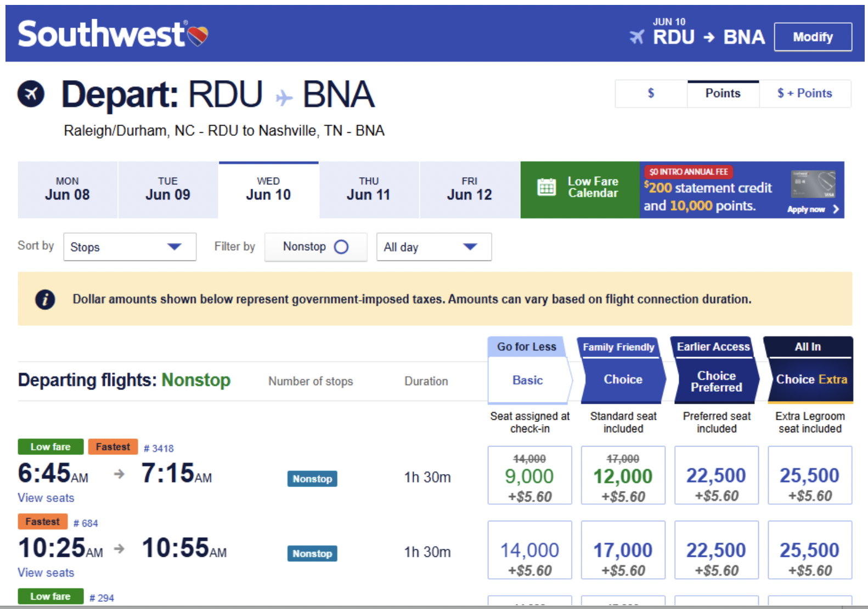Open the All day time filter dropdown
868x609 pixels.
[433, 247]
